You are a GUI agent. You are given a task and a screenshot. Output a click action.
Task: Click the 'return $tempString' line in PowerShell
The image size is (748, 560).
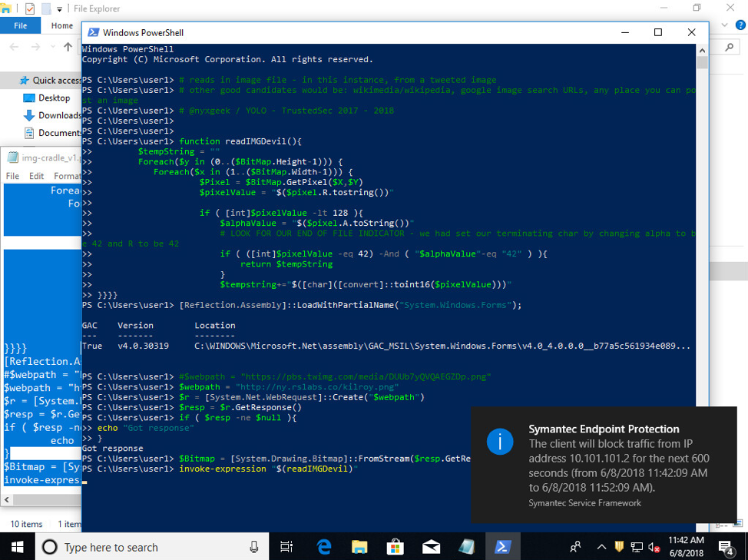pyautogui.click(x=286, y=263)
